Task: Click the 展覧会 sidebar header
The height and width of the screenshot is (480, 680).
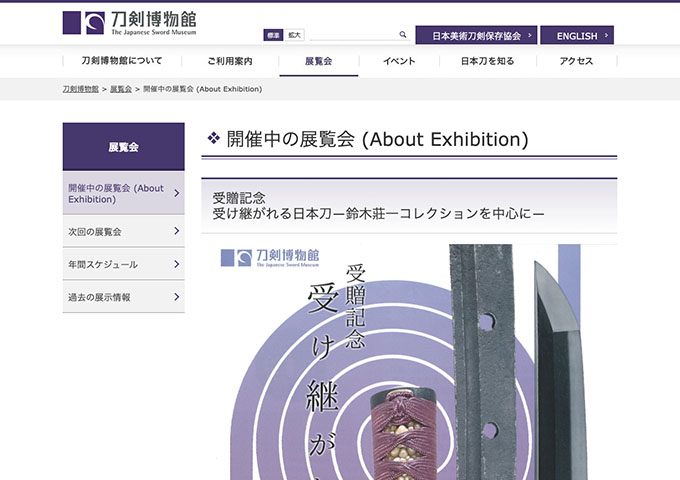Action: click(x=124, y=147)
